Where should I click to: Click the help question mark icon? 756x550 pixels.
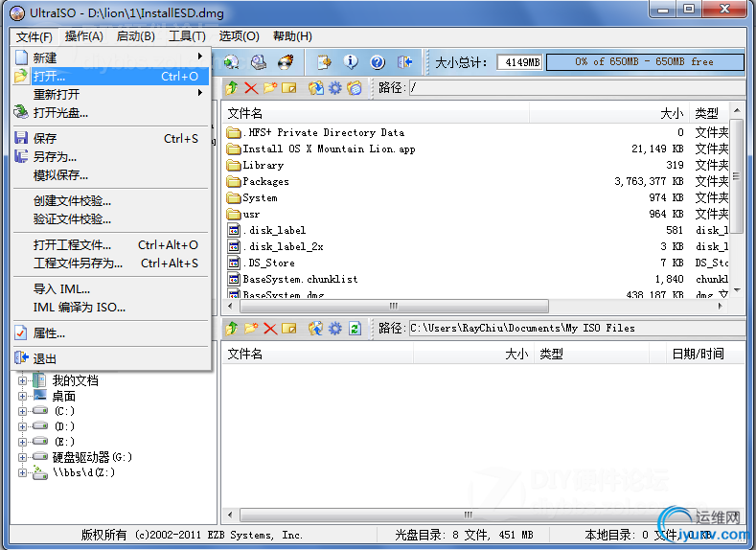tap(378, 61)
